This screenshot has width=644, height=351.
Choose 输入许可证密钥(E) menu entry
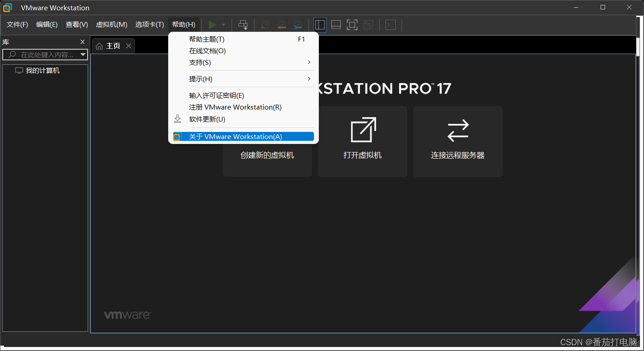243,96
